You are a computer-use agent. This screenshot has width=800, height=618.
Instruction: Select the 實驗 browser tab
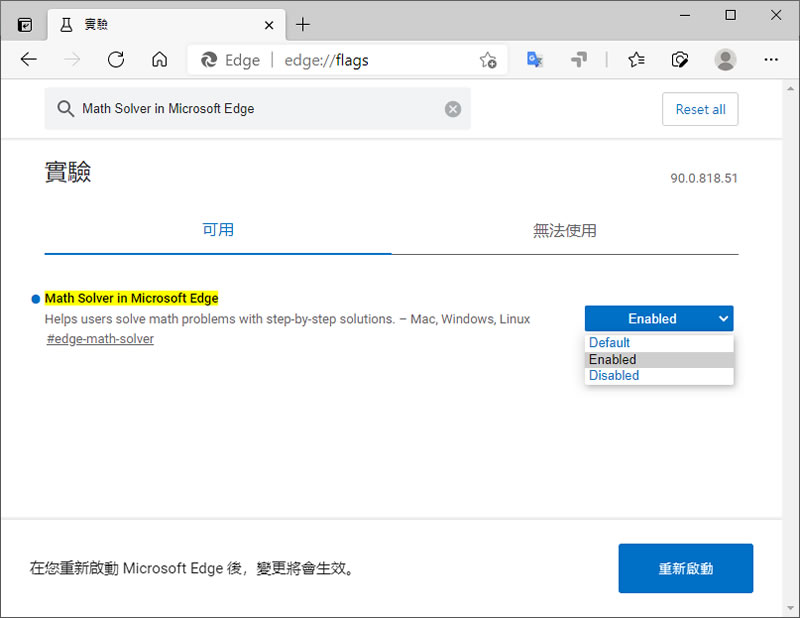coord(166,24)
